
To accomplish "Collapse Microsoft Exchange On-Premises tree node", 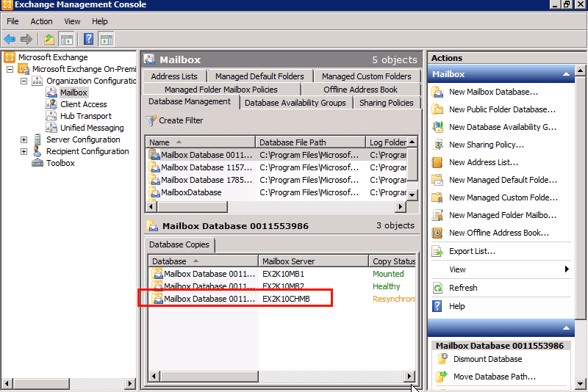I will pos(10,69).
